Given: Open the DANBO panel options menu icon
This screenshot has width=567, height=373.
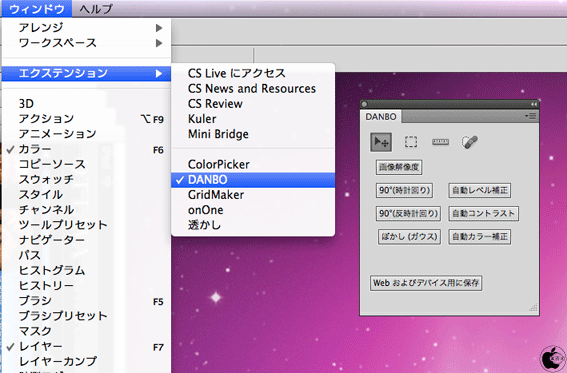Looking at the screenshot, I should tap(530, 116).
